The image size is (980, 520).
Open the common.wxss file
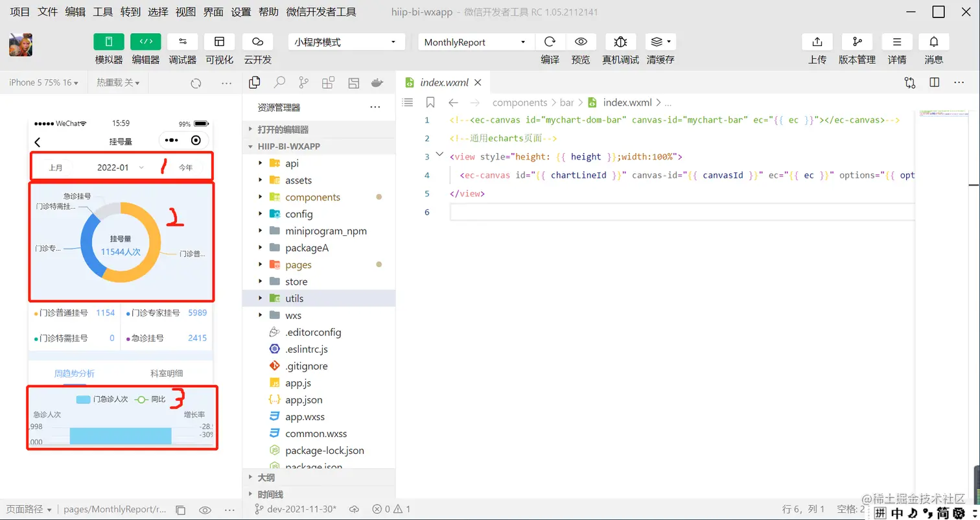click(x=319, y=433)
